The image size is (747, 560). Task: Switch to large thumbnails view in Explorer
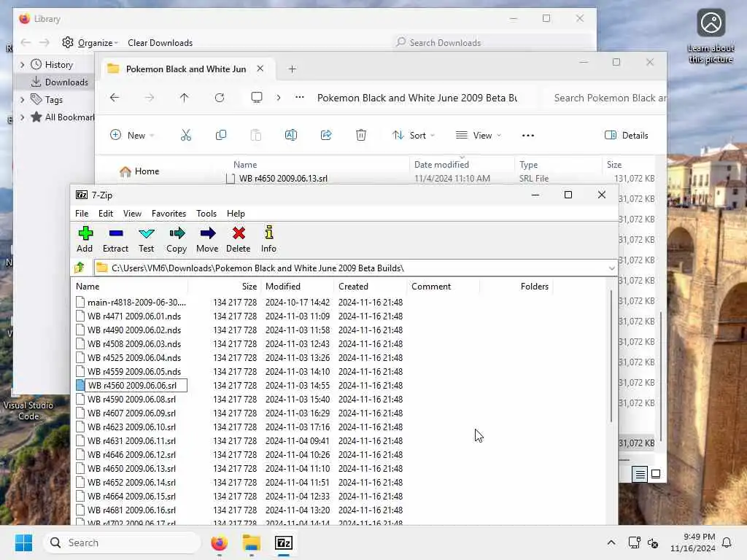(656, 474)
